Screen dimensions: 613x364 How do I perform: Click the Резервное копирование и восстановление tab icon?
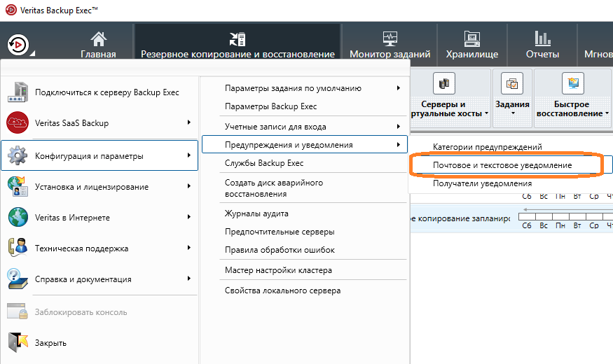(x=237, y=39)
